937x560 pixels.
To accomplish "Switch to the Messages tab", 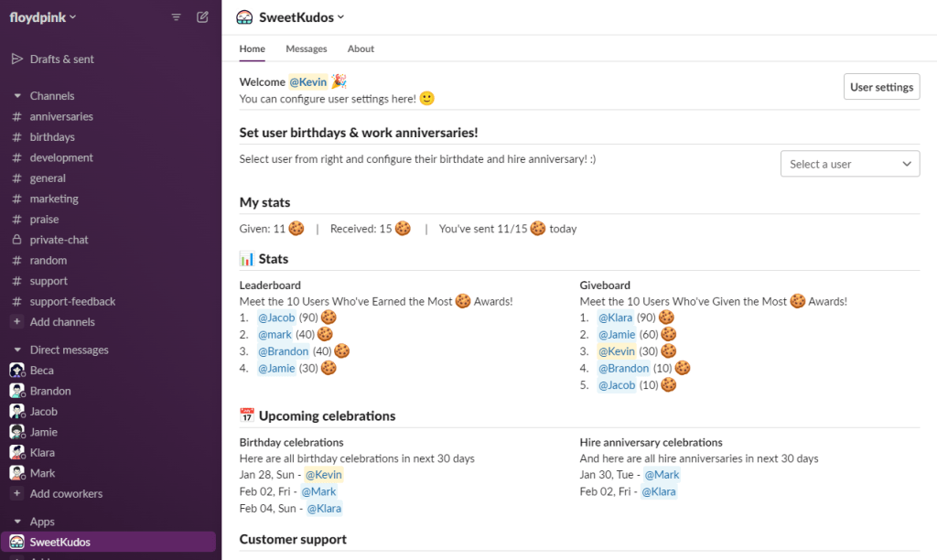I will point(306,48).
